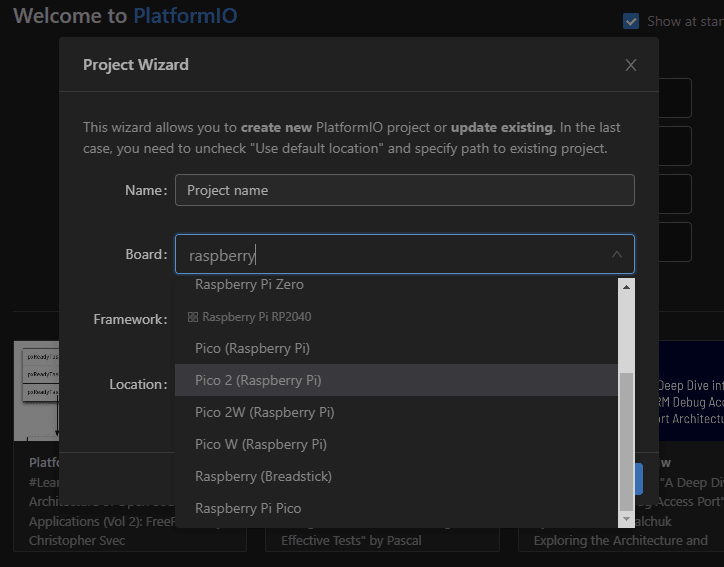Select Raspberry Pi Zero from board list
The width and height of the screenshot is (724, 567).
tap(249, 285)
